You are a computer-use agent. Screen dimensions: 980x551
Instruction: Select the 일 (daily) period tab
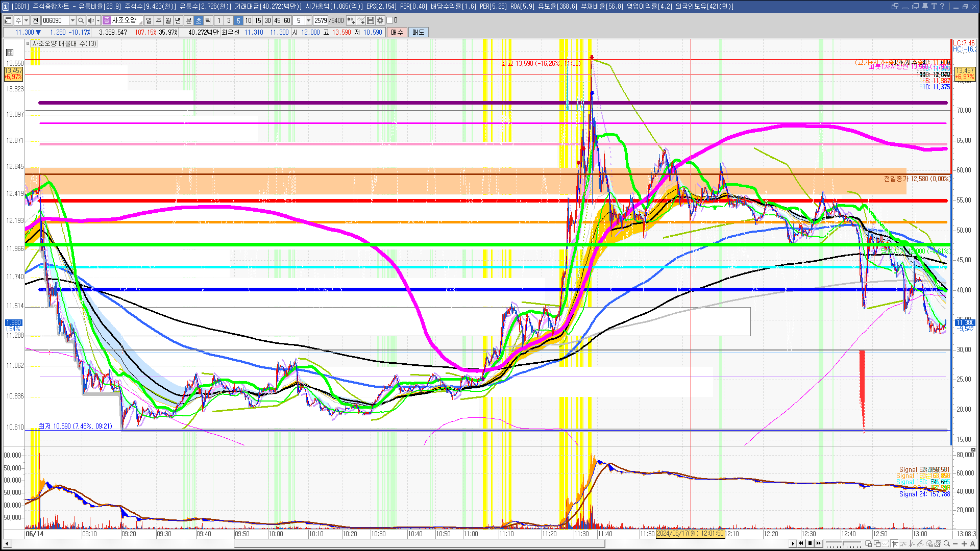pos(149,20)
